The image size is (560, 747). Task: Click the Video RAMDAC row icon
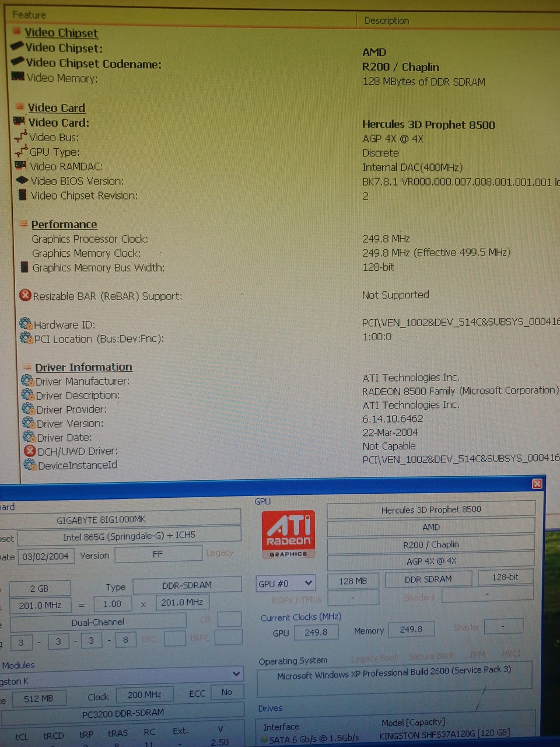[21, 166]
